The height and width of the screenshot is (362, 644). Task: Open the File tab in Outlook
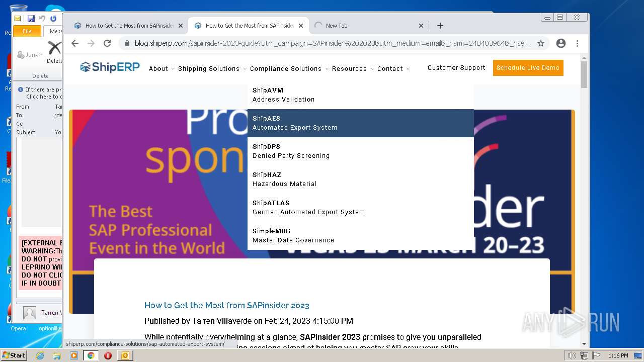(27, 31)
